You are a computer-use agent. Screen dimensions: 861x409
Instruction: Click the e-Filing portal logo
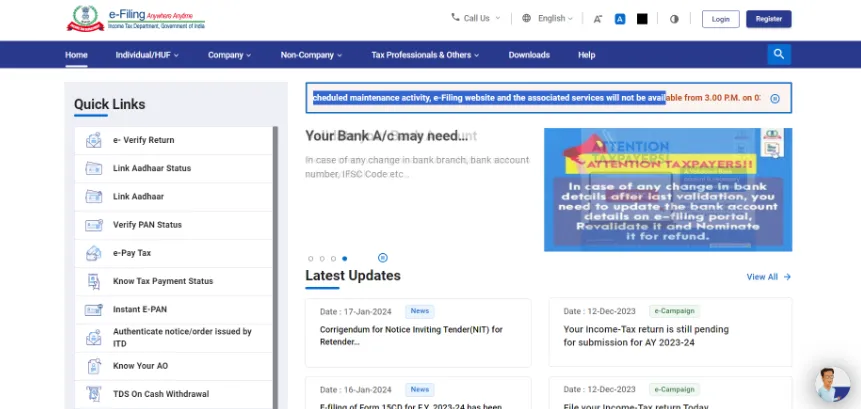(x=135, y=18)
